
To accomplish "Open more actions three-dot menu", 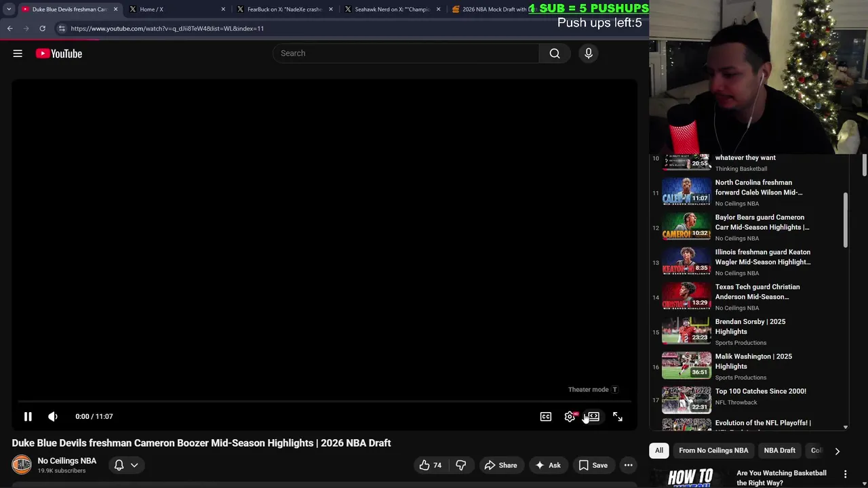I will (629, 465).
